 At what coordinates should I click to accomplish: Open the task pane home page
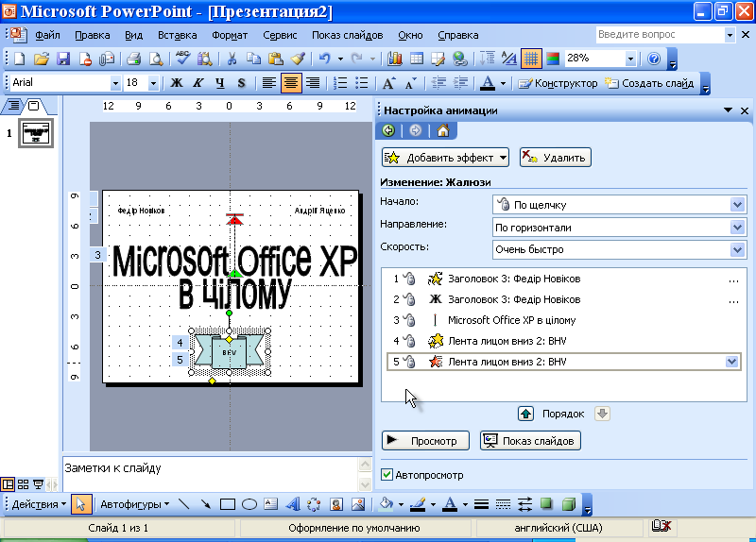tap(442, 130)
